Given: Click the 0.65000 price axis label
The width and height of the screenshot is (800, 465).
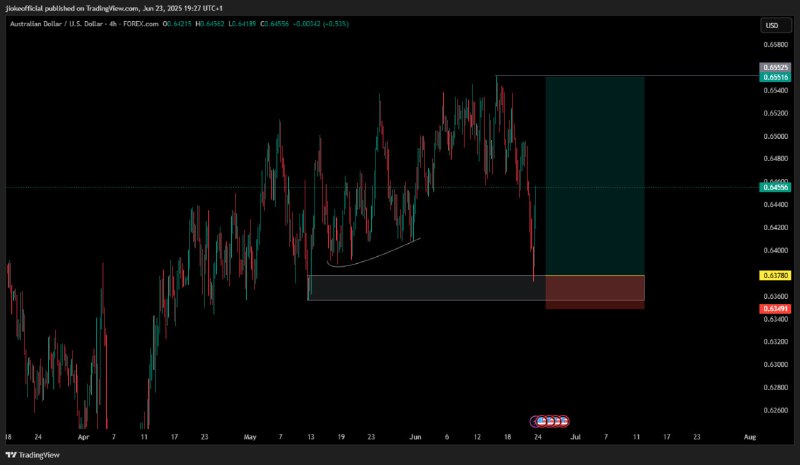Looking at the screenshot, I should coord(776,136).
